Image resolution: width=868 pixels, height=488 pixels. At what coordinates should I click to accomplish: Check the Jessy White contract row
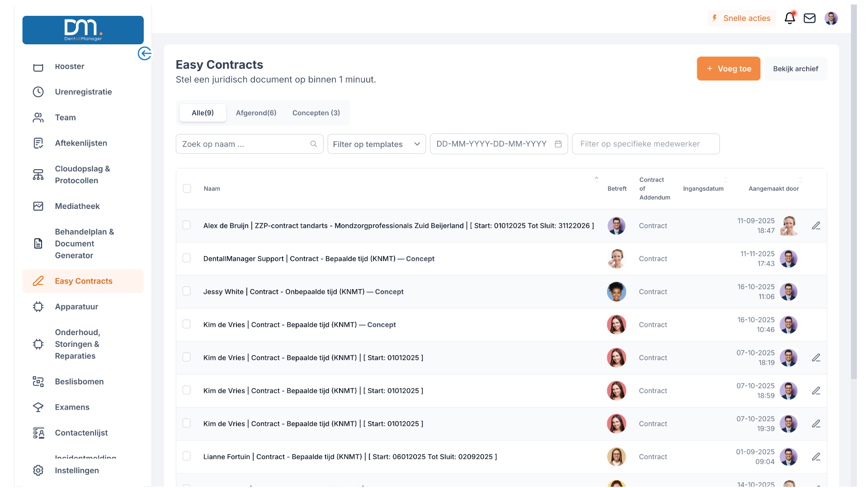187,291
